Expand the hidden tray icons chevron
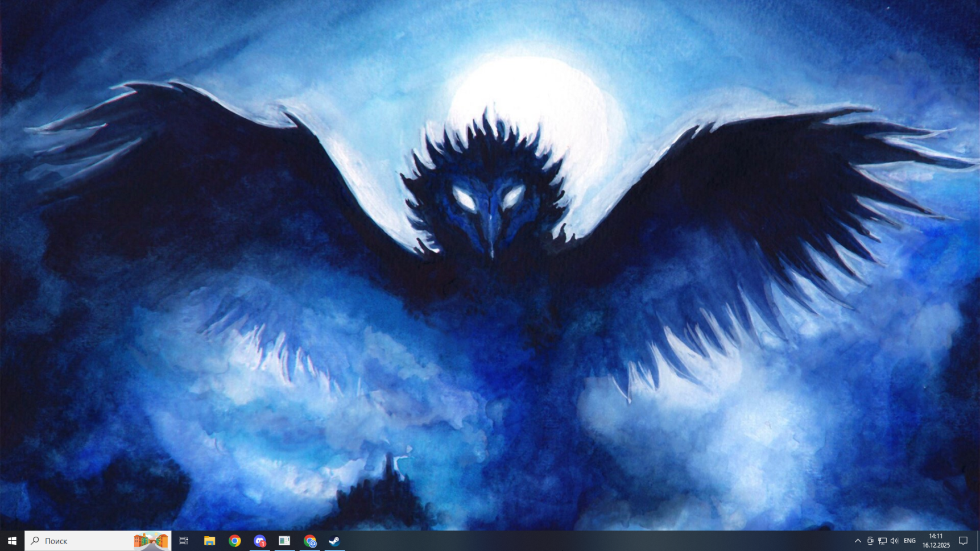Viewport: 980px width, 551px height. [858, 541]
